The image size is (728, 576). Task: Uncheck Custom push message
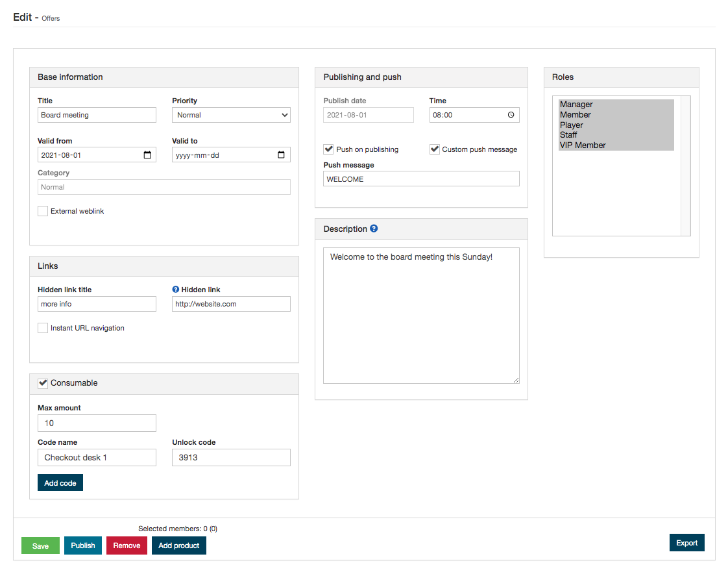[435, 149]
